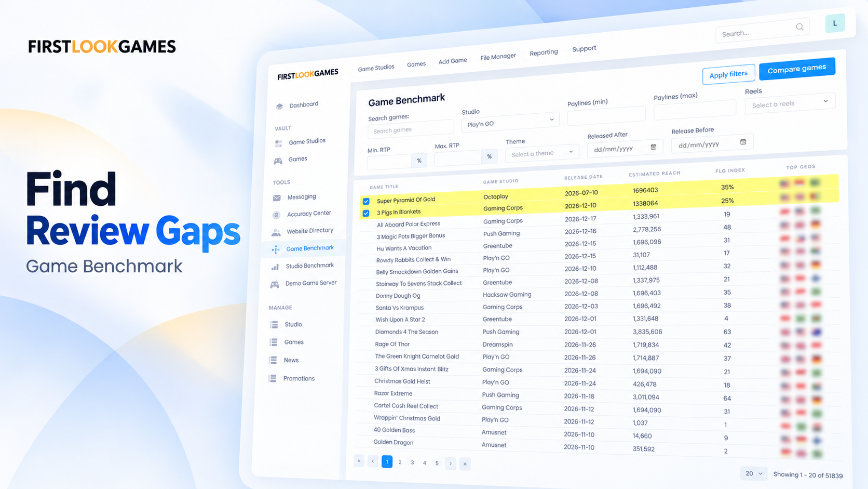
Task: Open Game Studios top menu
Action: (376, 68)
